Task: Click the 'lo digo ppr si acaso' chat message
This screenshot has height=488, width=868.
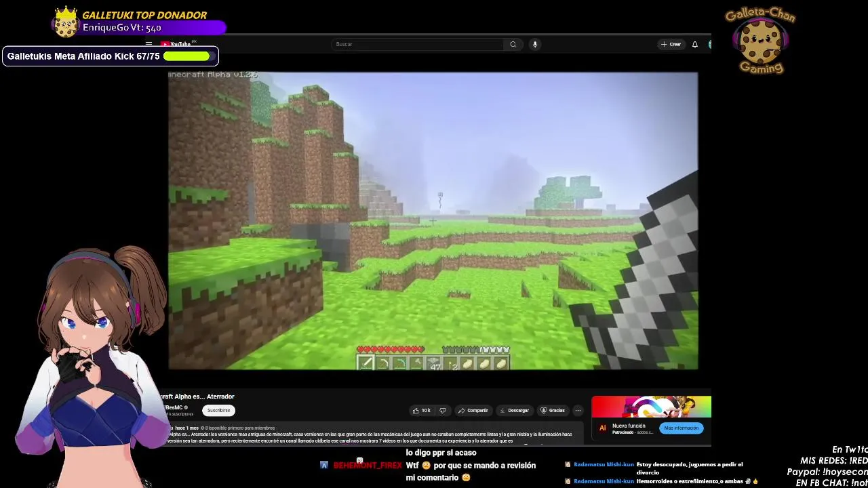Action: click(x=441, y=453)
